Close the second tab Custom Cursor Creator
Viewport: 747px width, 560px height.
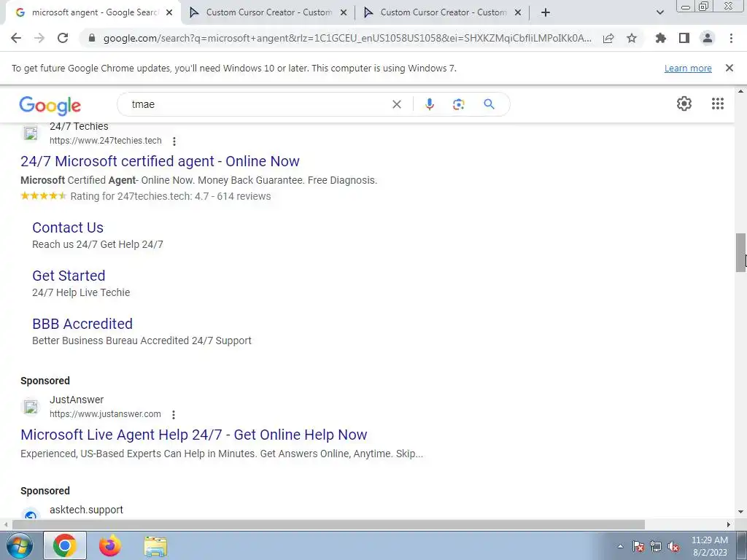(x=344, y=13)
